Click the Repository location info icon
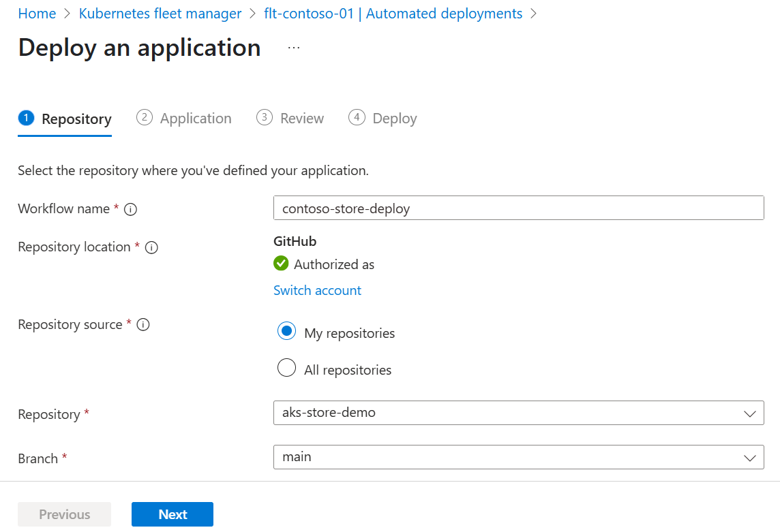The width and height of the screenshot is (780, 532). 152,248
